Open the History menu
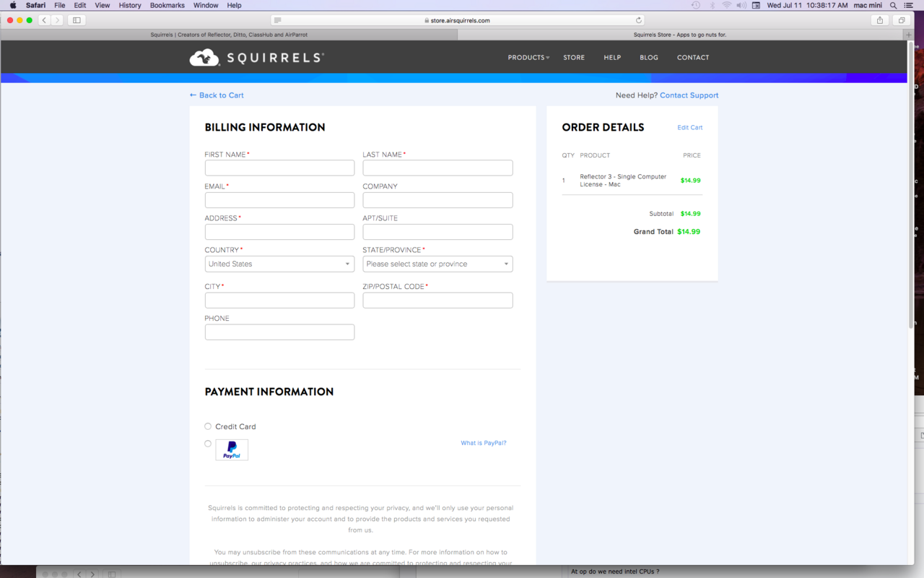This screenshot has height=578, width=924. [130, 5]
